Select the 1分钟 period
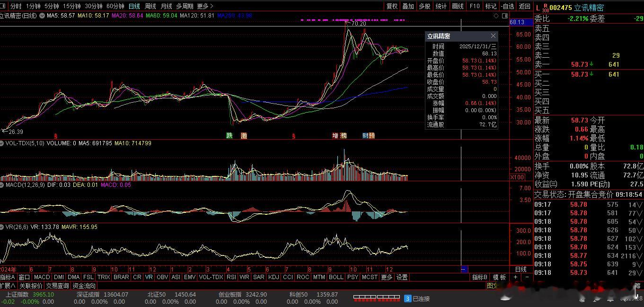The width and height of the screenshot is (644, 307). 33,6
